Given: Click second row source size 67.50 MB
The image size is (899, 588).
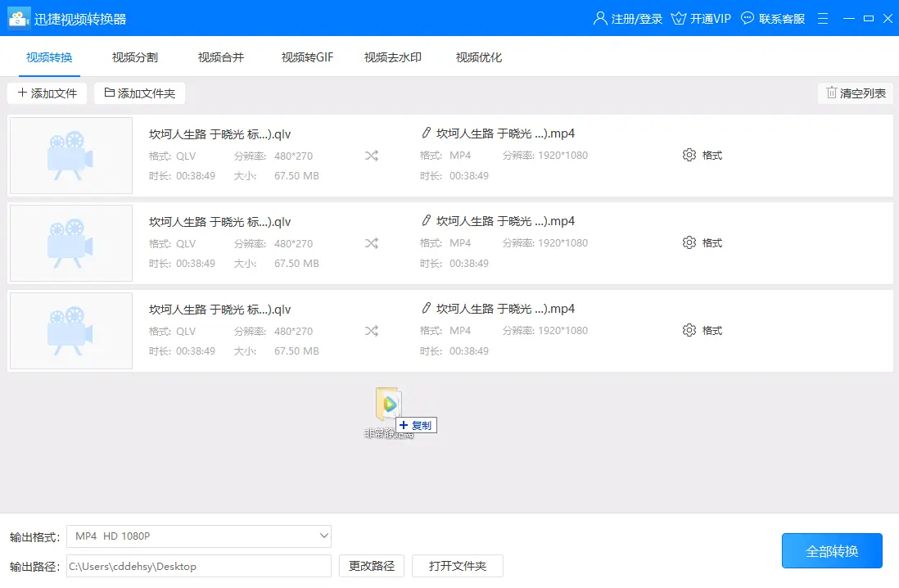Looking at the screenshot, I should click(296, 264).
